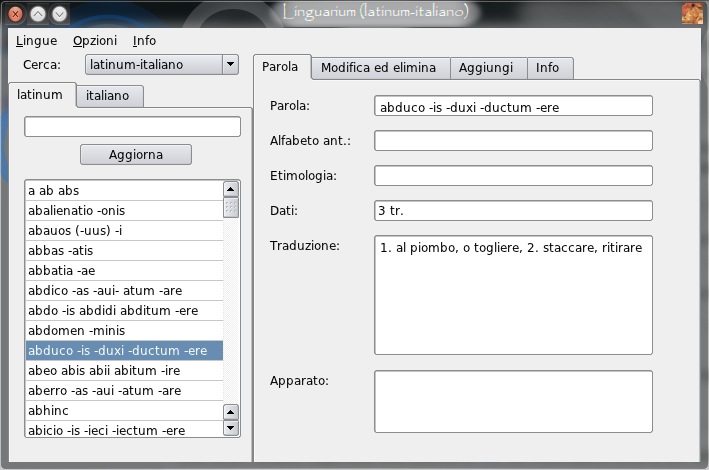The image size is (709, 470).
Task: Select 'abdico -as -aui- atum -are' entry
Action: (124, 290)
